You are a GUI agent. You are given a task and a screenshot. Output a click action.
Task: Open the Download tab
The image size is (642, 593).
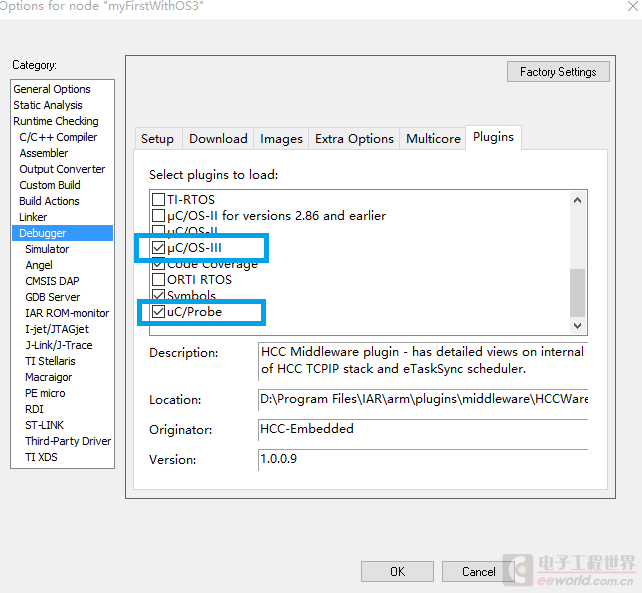click(x=218, y=139)
